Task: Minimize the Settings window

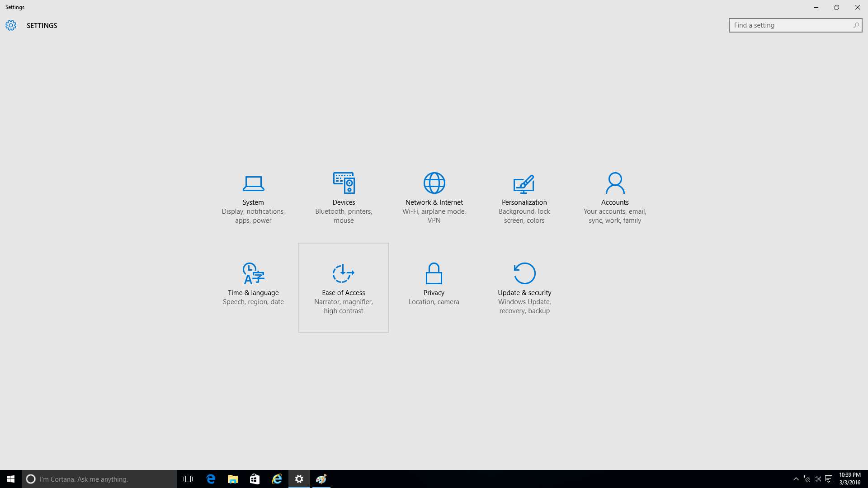Action: click(x=816, y=7)
